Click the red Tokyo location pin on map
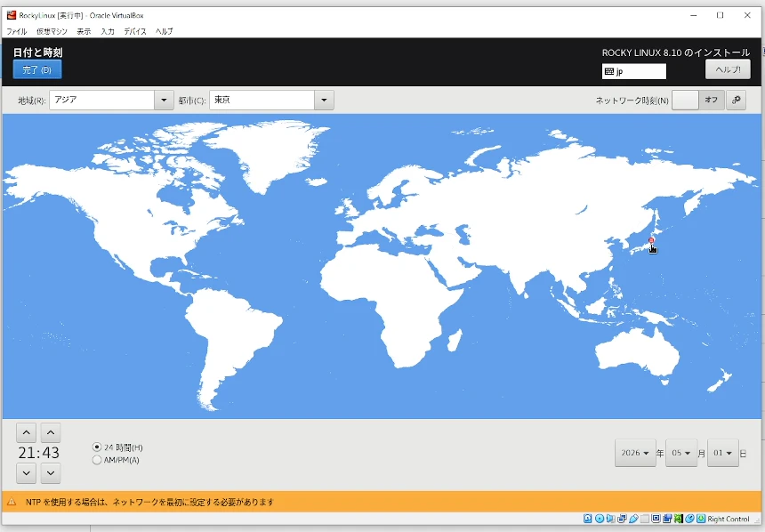Viewport: 765px width, 532px height. pyautogui.click(x=651, y=240)
